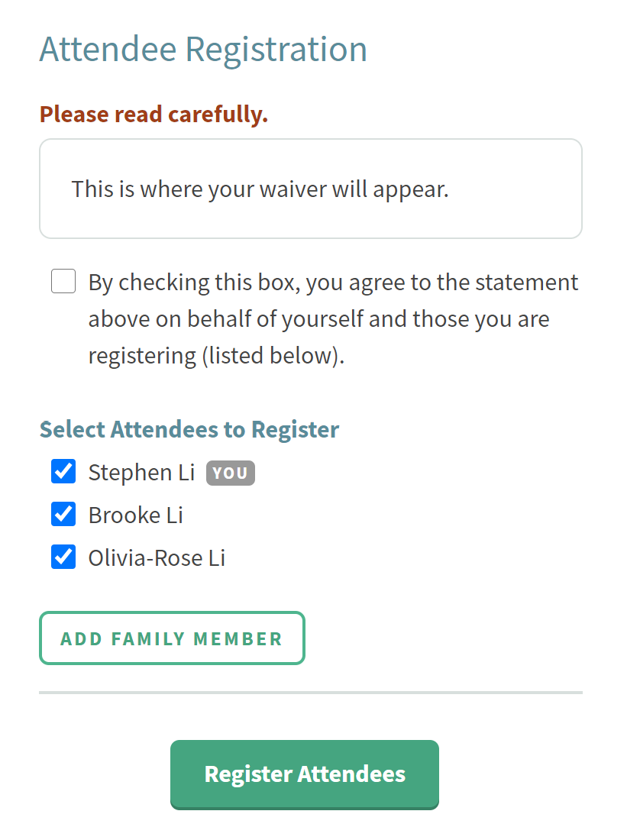Click the Please read carefully notice
The height and width of the screenshot is (840, 640).
click(153, 113)
